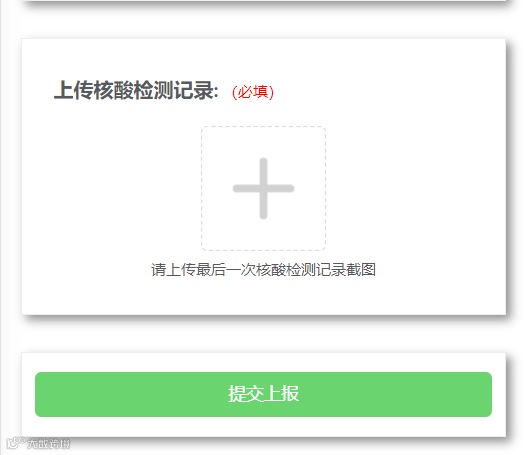
Task: Click the upper-left corner of the dashed upload box
Action: click(x=204, y=129)
